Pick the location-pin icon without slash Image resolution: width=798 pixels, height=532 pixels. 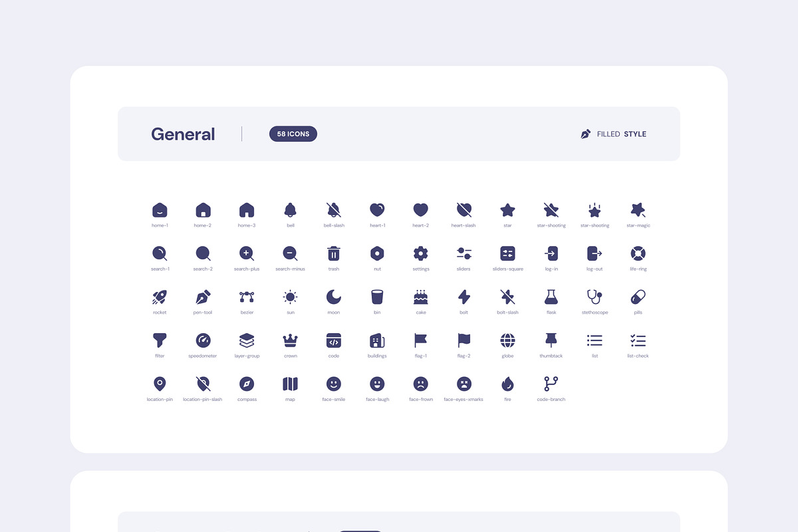tap(160, 384)
